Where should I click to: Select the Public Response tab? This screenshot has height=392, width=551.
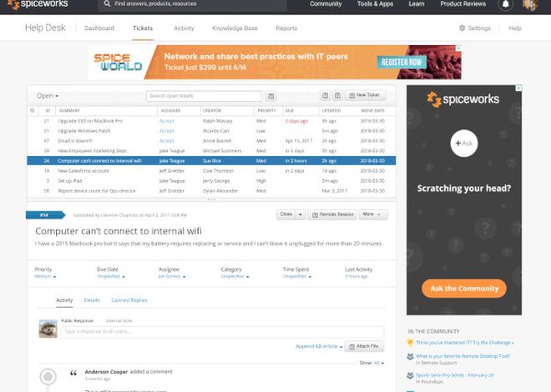tap(78, 321)
